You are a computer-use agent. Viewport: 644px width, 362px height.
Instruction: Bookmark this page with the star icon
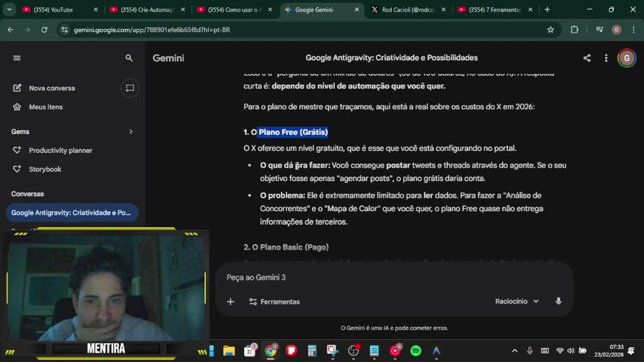(550, 30)
